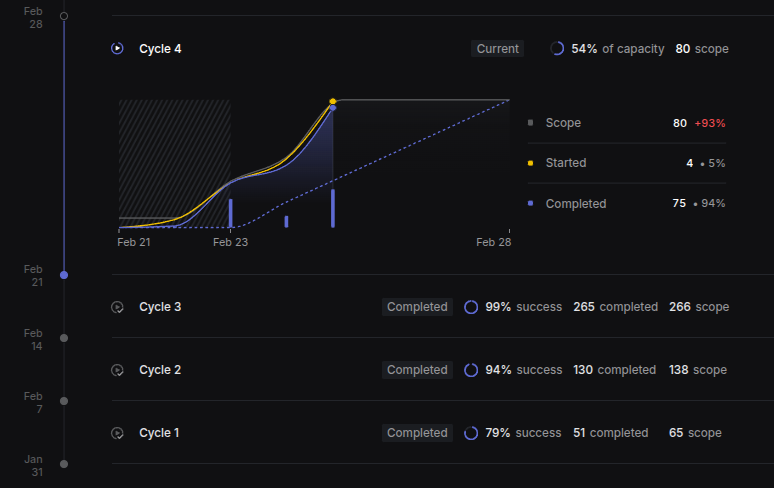The image size is (774, 488).
Task: Click the 94% success progress ring
Action: (x=471, y=370)
